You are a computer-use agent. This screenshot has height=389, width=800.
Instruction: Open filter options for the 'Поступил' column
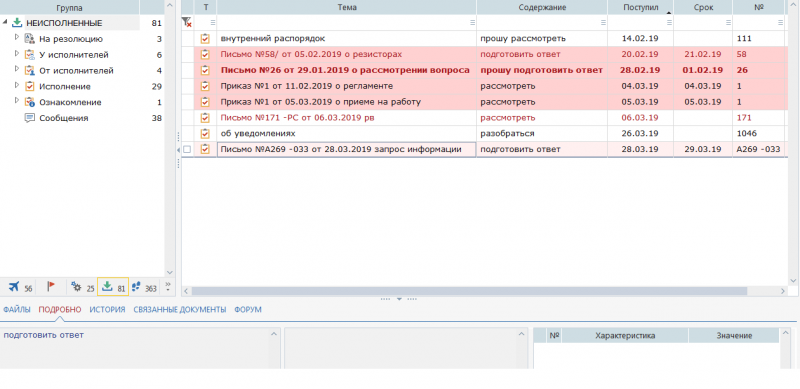click(669, 22)
